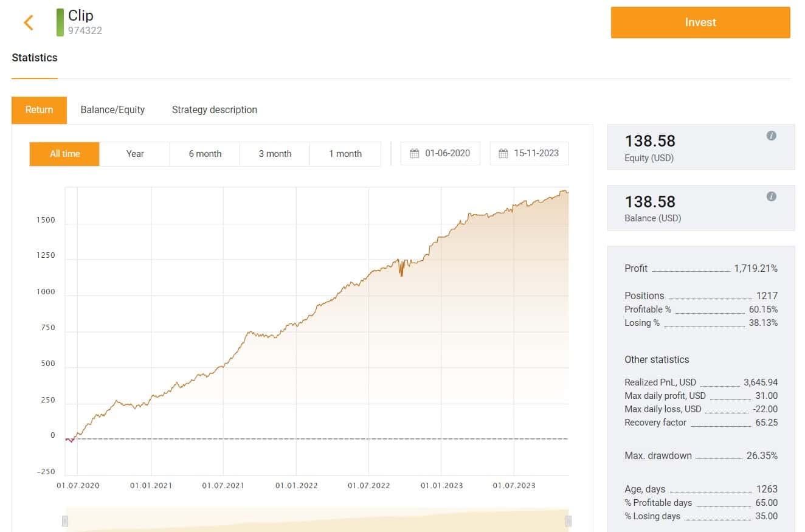
Task: Click the % Profitable days 65.00 value
Action: coord(766,503)
